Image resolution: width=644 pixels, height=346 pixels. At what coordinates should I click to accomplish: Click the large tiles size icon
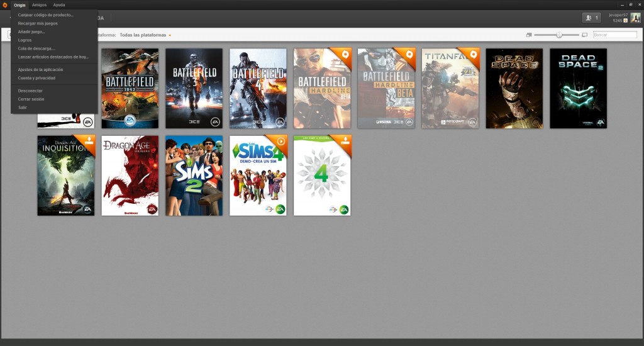coord(584,35)
